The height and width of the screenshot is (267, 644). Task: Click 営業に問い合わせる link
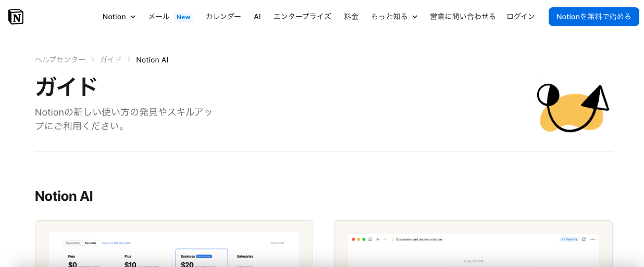tap(463, 17)
